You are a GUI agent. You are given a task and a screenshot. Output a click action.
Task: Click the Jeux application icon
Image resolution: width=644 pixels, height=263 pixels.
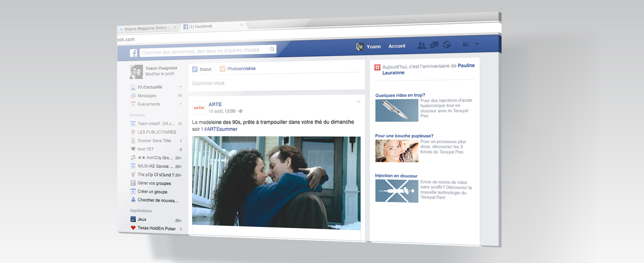coord(133,219)
